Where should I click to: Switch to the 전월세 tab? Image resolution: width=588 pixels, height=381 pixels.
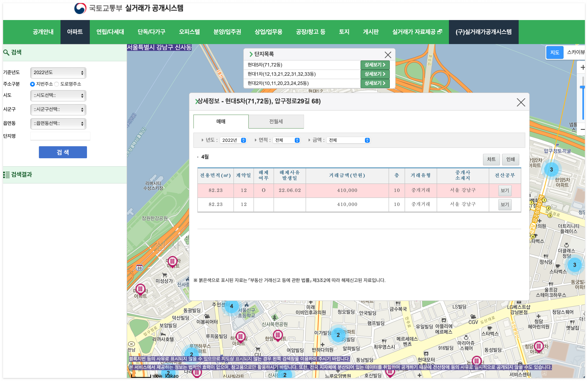tap(276, 121)
